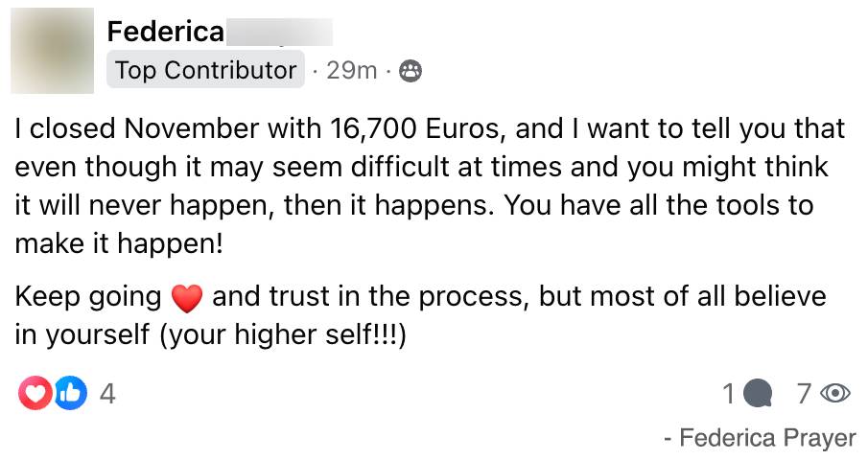
Task: Click the group audience icon beside 29m
Action: 411,71
